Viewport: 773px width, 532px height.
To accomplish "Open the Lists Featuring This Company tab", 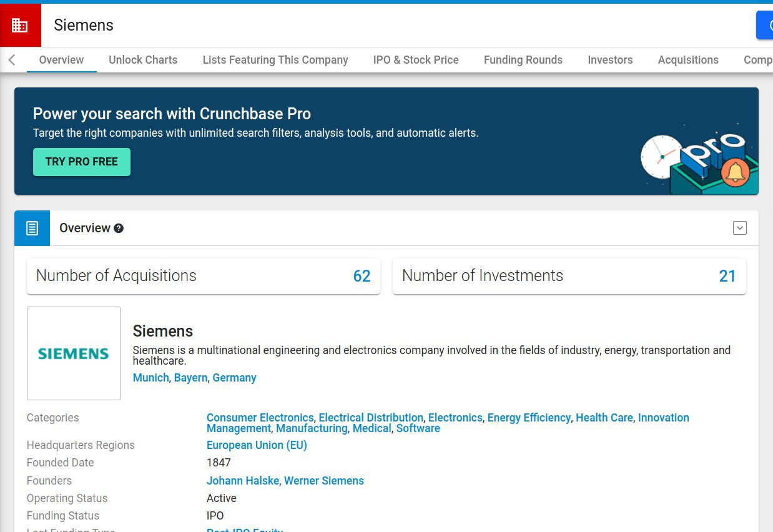I will point(275,60).
